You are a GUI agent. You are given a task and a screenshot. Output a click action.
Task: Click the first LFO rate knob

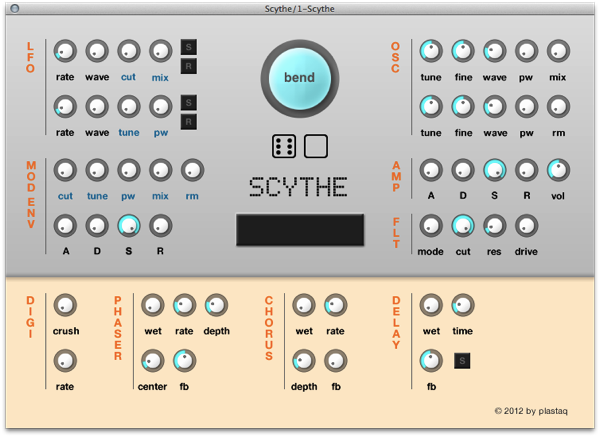[x=65, y=51]
